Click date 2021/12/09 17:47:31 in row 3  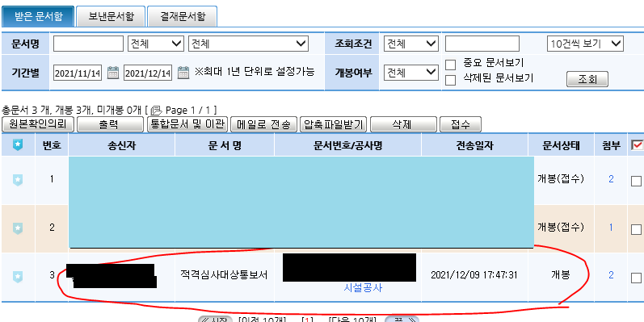tap(474, 275)
